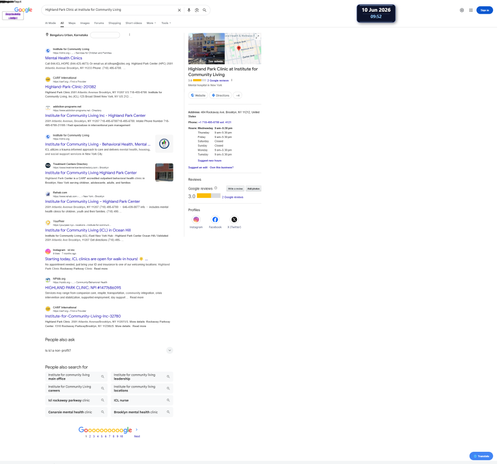
Task: Switch to the Forums tab
Action: [x=99, y=23]
